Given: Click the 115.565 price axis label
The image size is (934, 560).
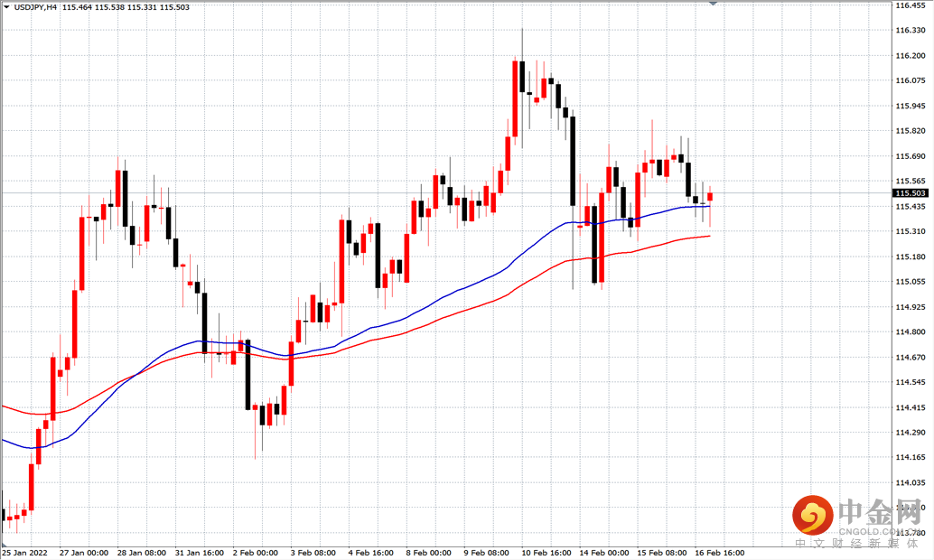Looking at the screenshot, I should [x=911, y=182].
